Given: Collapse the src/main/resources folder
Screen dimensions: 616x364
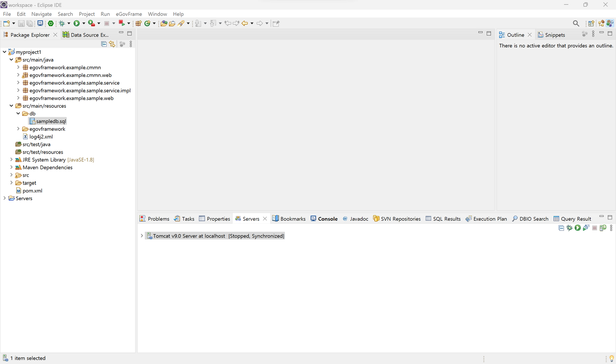Looking at the screenshot, I should (12, 106).
